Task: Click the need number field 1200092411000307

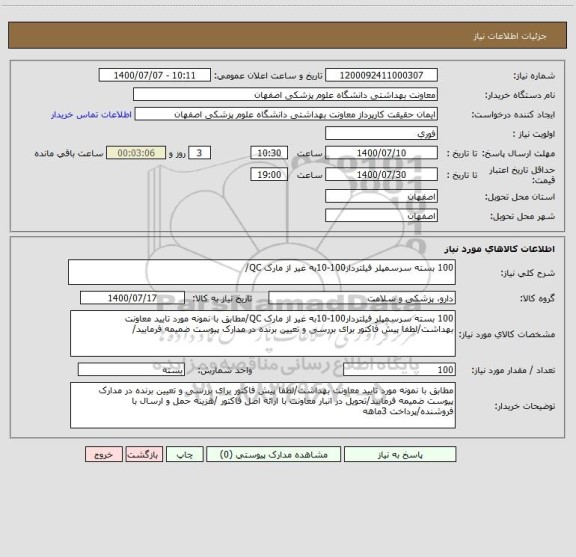Action: (381, 75)
